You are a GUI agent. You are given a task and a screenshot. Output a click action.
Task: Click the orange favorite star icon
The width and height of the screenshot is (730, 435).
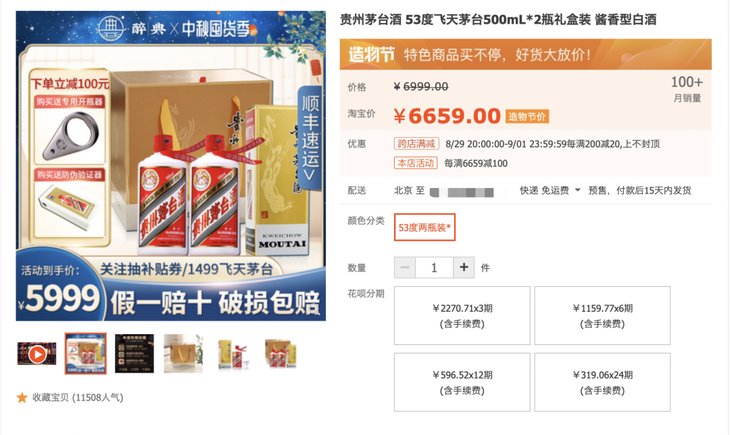[x=22, y=398]
